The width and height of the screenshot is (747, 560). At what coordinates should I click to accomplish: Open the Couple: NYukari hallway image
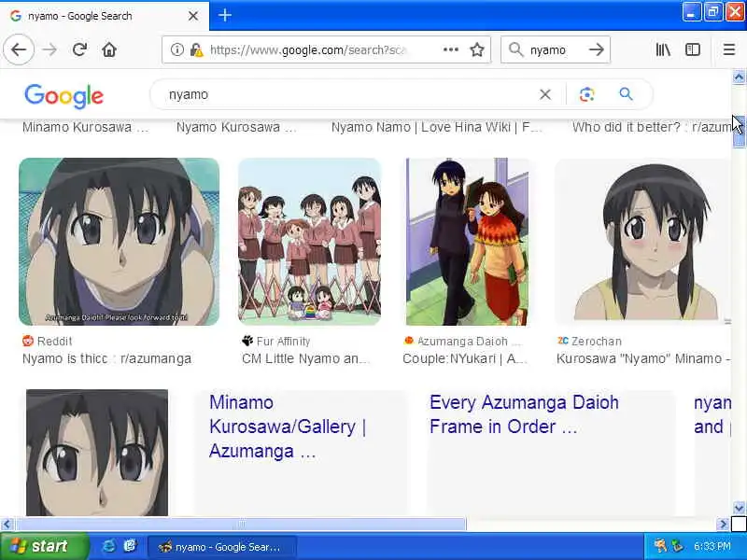pos(467,242)
